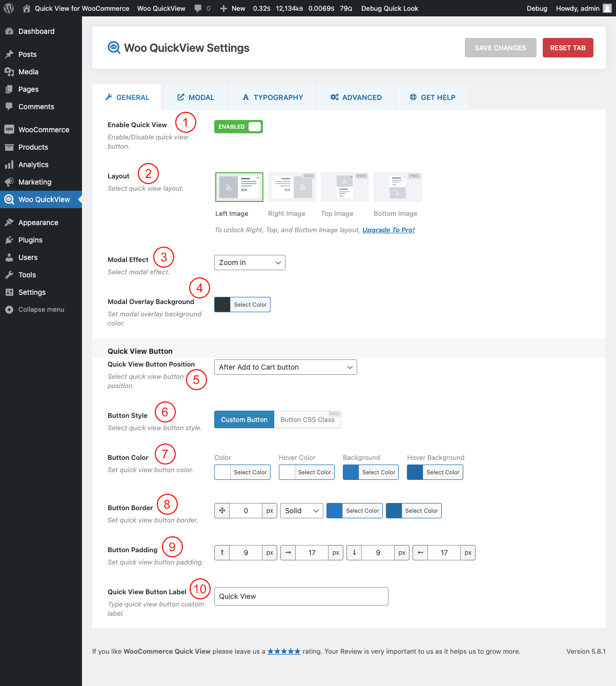Click the Reset Tab button
Image resolution: width=616 pixels, height=686 pixels.
(567, 48)
